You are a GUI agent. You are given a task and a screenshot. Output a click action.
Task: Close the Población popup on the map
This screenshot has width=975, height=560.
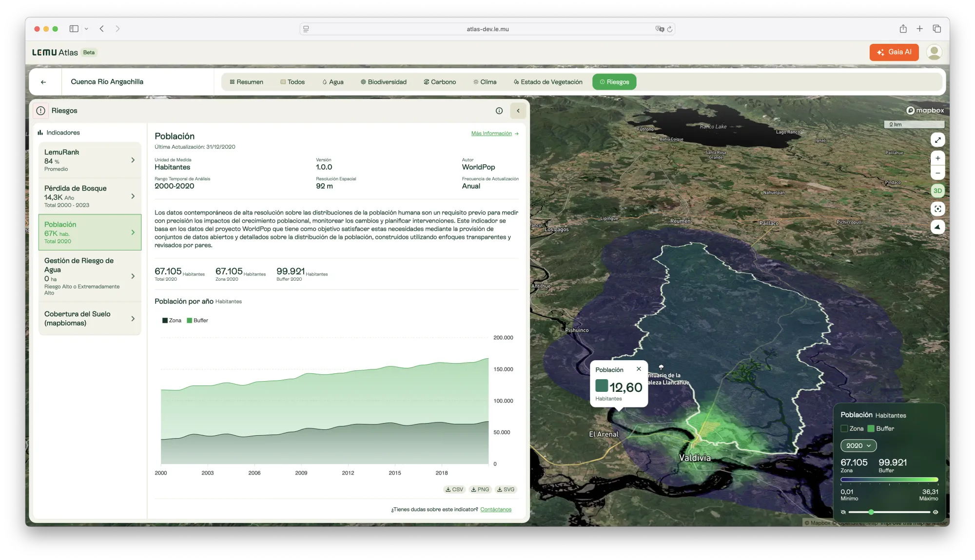(639, 369)
